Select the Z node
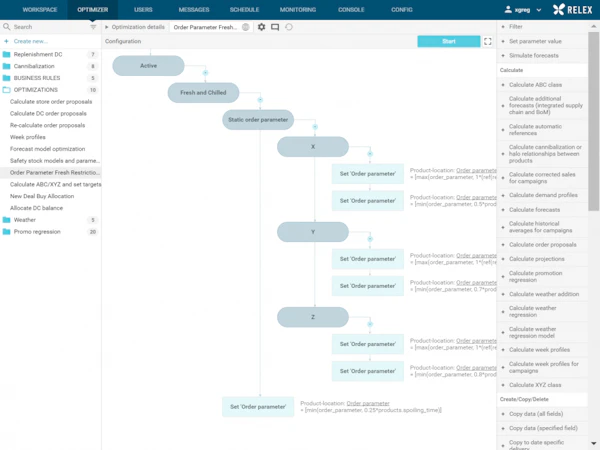This screenshot has width=600, height=450. [x=313, y=317]
